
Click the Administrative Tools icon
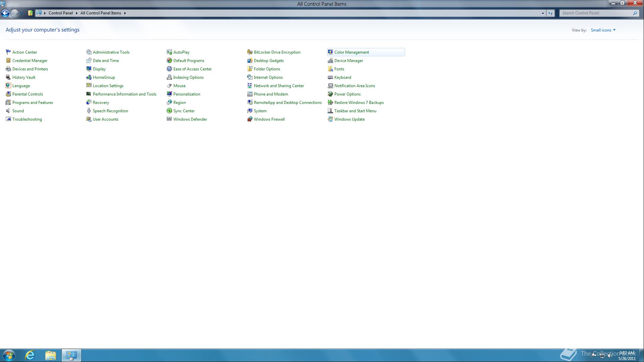pos(89,52)
